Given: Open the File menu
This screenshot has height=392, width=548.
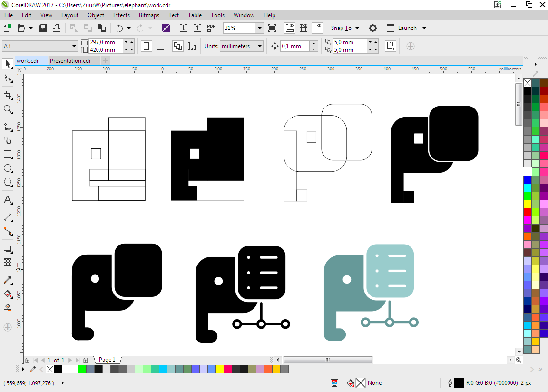Looking at the screenshot, I should (9, 15).
